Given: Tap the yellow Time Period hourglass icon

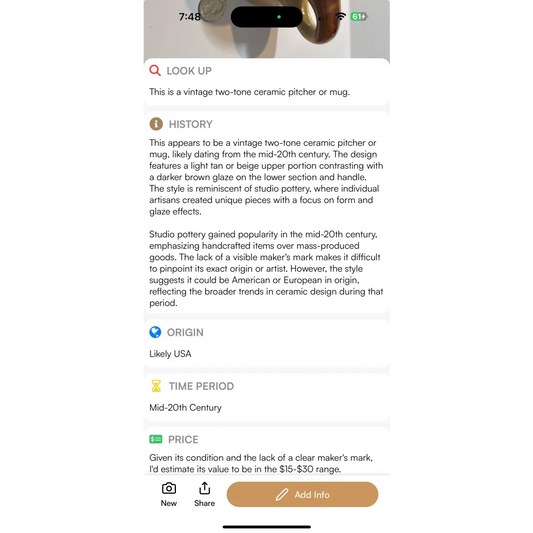Looking at the screenshot, I should coord(156,386).
